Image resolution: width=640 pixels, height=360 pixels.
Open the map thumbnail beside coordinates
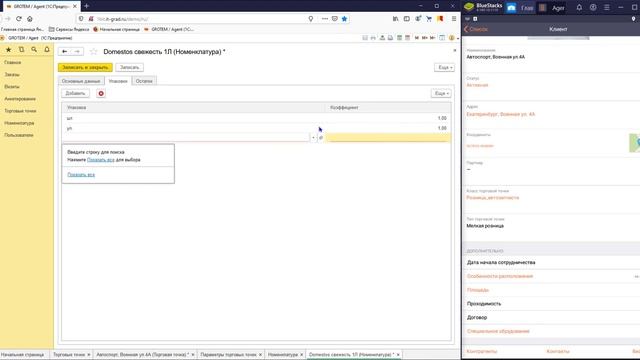tap(635, 143)
